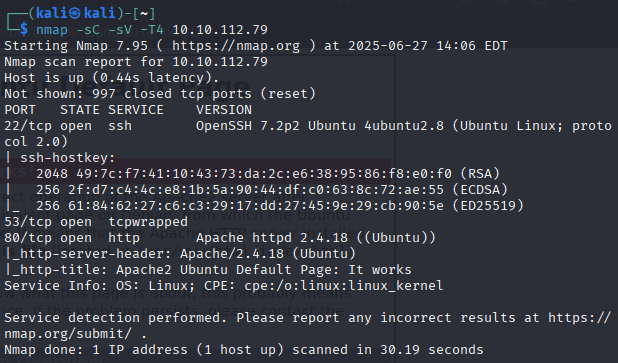This screenshot has height=363, width=618.
Task: Click the Apache httpd 2.4.18 version text
Action: pyautogui.click(x=272, y=238)
